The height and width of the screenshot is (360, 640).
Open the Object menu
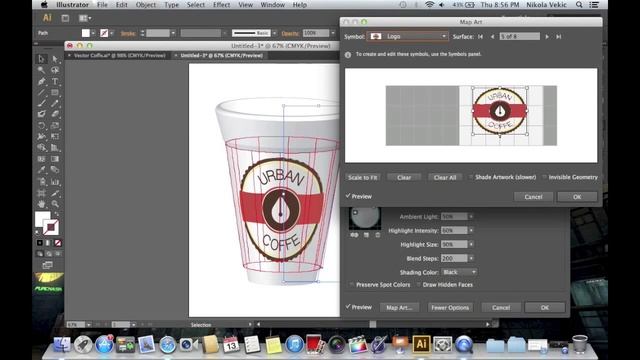(146, 5)
